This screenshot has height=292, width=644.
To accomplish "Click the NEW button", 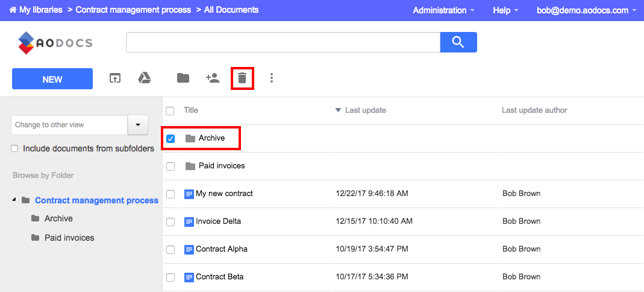I will tap(52, 79).
